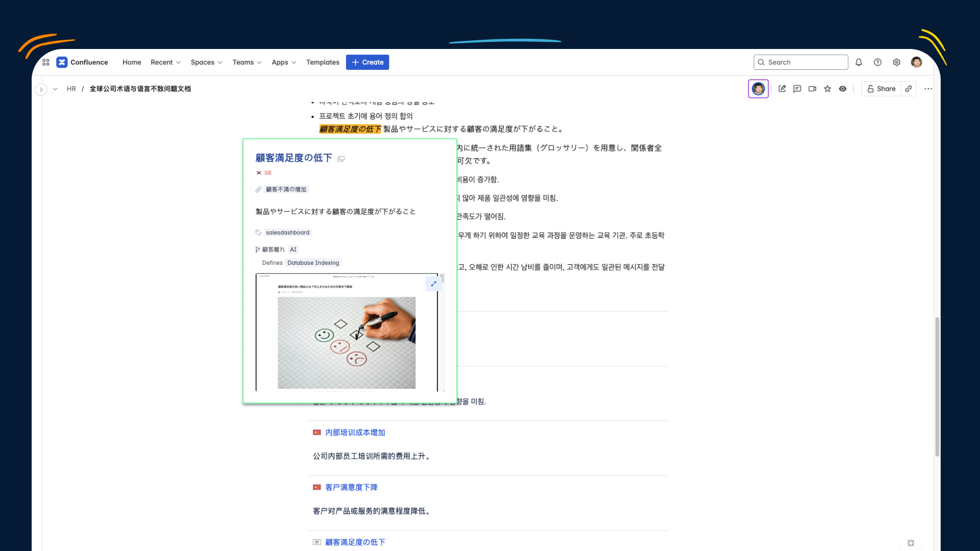Viewport: 980px width, 551px height.
Task: Toggle watching this page (eye icon)
Action: (843, 89)
